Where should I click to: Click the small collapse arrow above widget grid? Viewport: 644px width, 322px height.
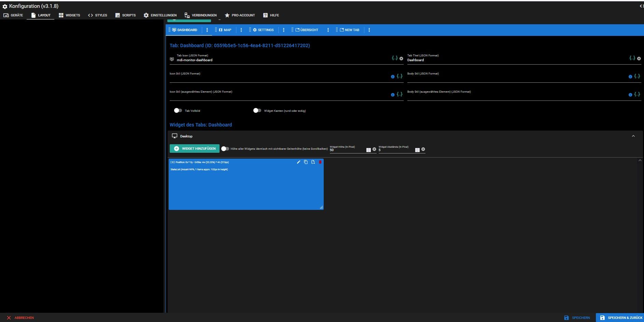click(x=640, y=160)
